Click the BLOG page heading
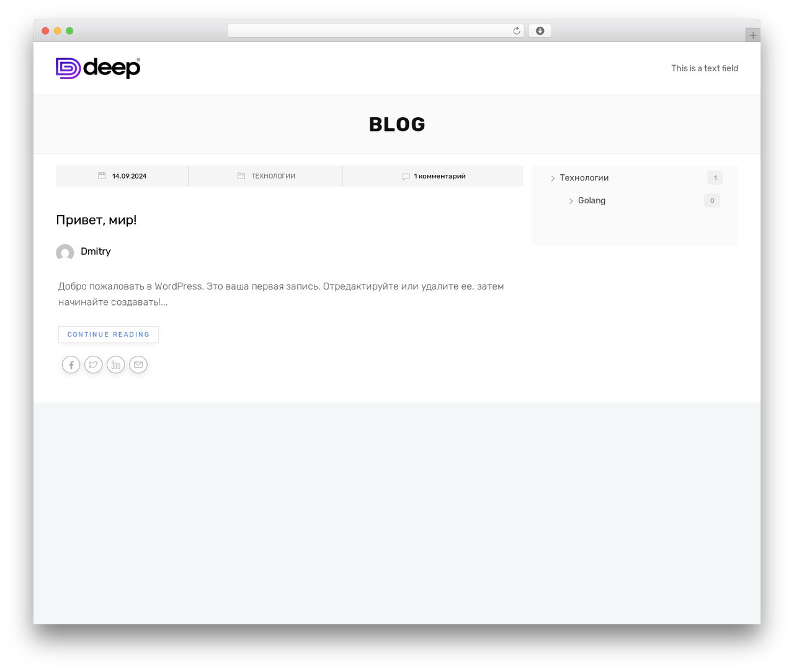Image resolution: width=794 pixels, height=672 pixels. pos(397,125)
